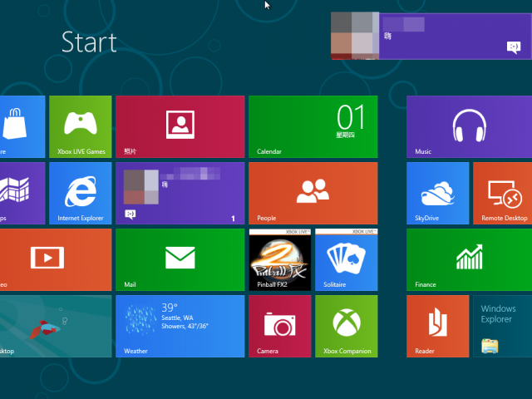
Task: Click the avatar picture in the notification
Action: 355,36
